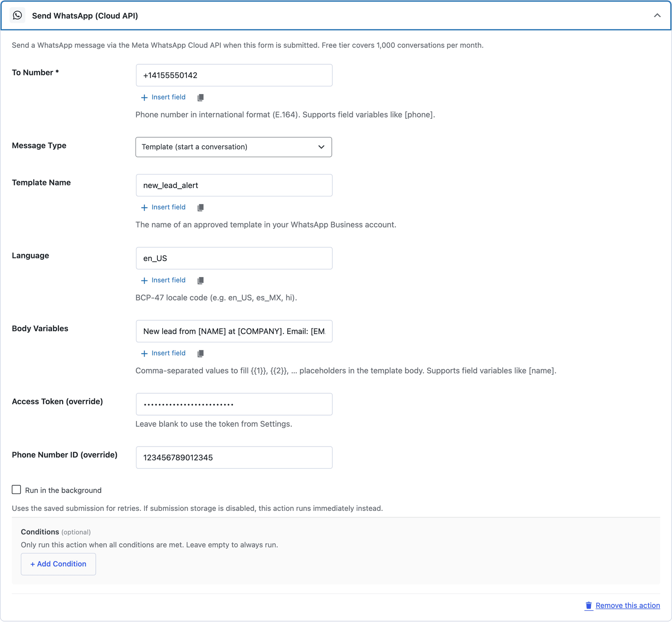Click the Phone Number ID override field
Viewport: 672px width, 622px height.
click(x=234, y=457)
